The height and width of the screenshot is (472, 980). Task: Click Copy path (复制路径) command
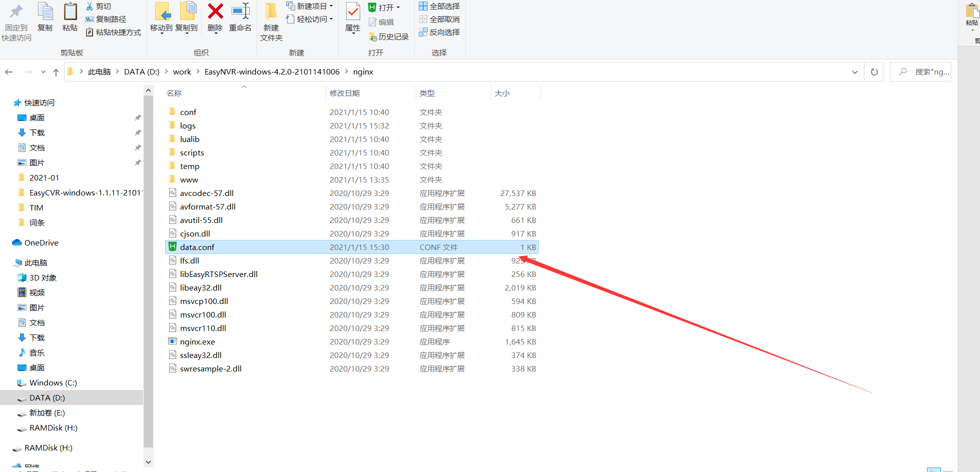[106, 19]
